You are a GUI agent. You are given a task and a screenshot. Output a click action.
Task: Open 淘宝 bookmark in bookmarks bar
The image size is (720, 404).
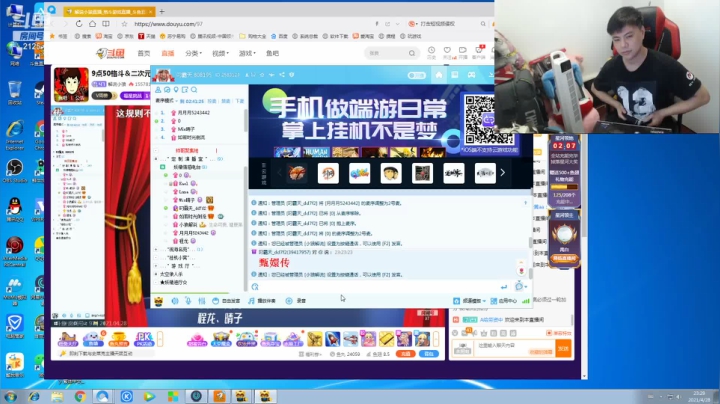coord(105,36)
